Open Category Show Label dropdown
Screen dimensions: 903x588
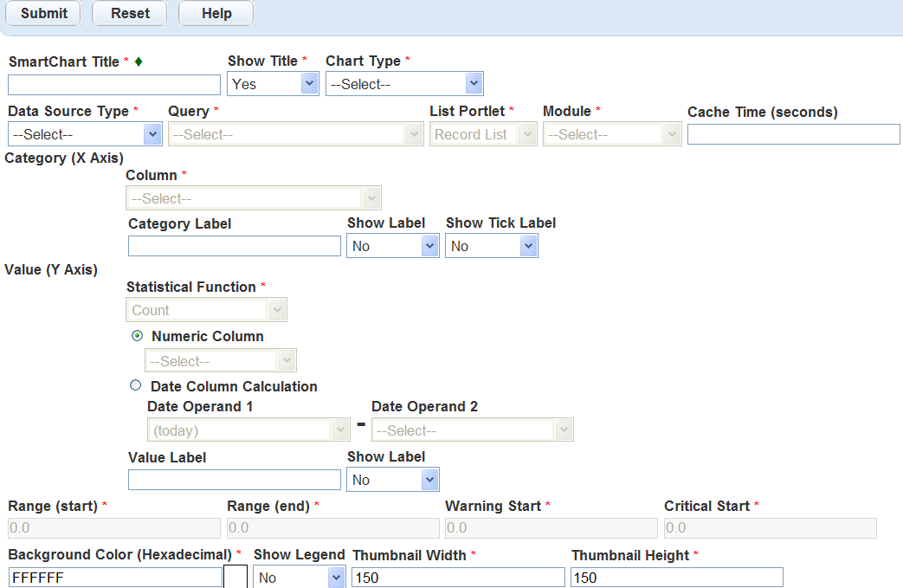pyautogui.click(x=393, y=246)
